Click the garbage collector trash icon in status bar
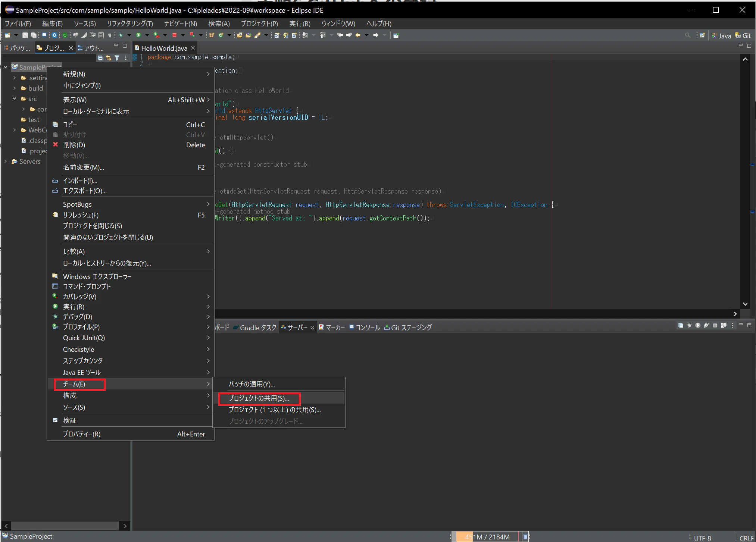The height and width of the screenshot is (542, 756). [x=525, y=537]
